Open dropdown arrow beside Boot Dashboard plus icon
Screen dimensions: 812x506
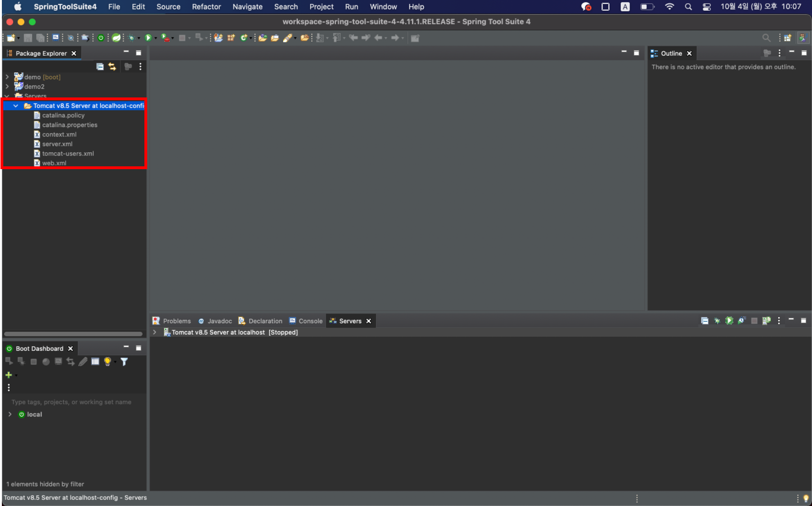pos(16,375)
